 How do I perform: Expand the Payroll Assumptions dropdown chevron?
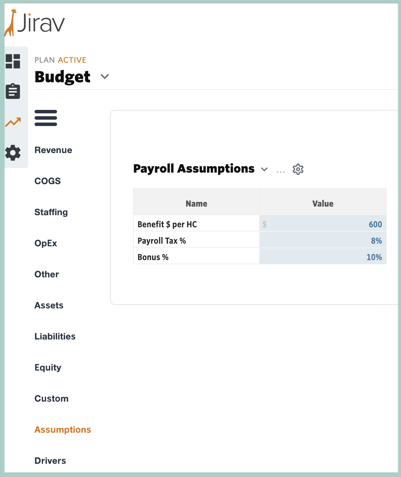(264, 169)
